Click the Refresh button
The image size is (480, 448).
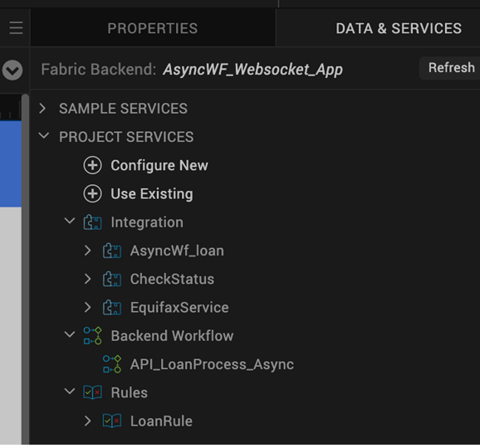(451, 68)
